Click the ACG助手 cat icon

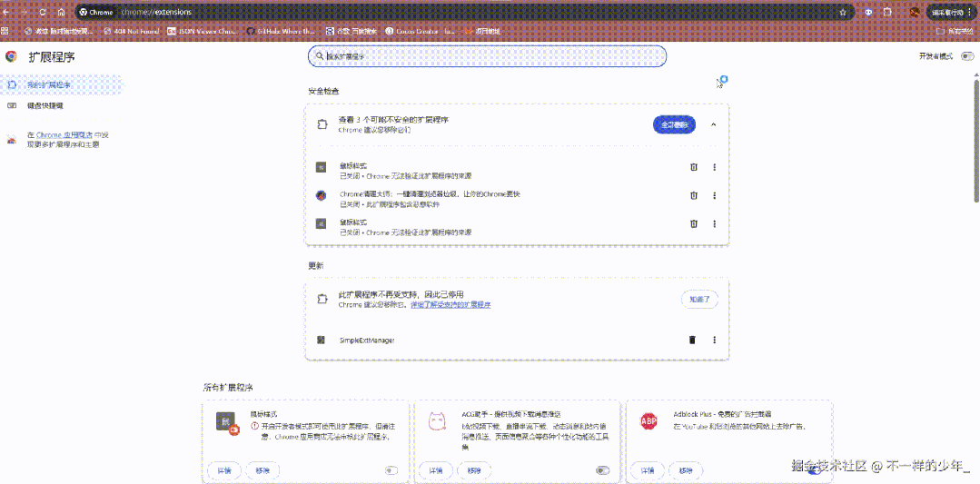click(438, 421)
